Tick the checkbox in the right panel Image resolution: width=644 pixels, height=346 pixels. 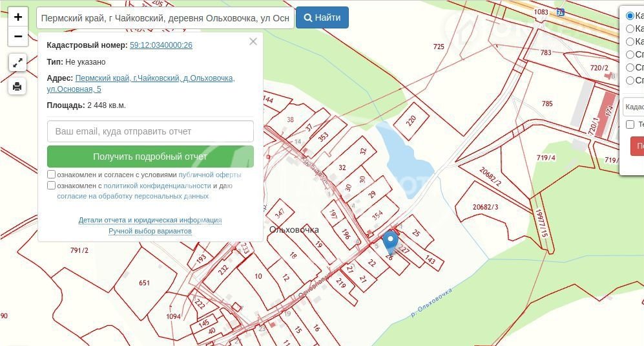[630, 124]
